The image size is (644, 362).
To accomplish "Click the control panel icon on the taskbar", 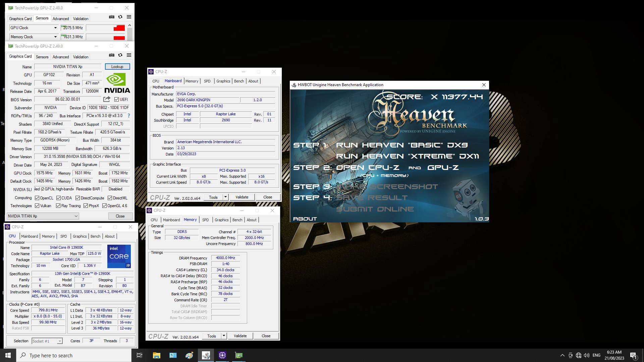I will click(x=173, y=355).
